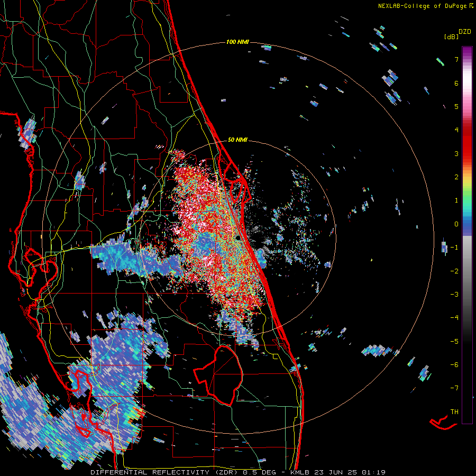Click the ZDR color scale bar
Screen dimensions: 476x476
click(x=467, y=235)
